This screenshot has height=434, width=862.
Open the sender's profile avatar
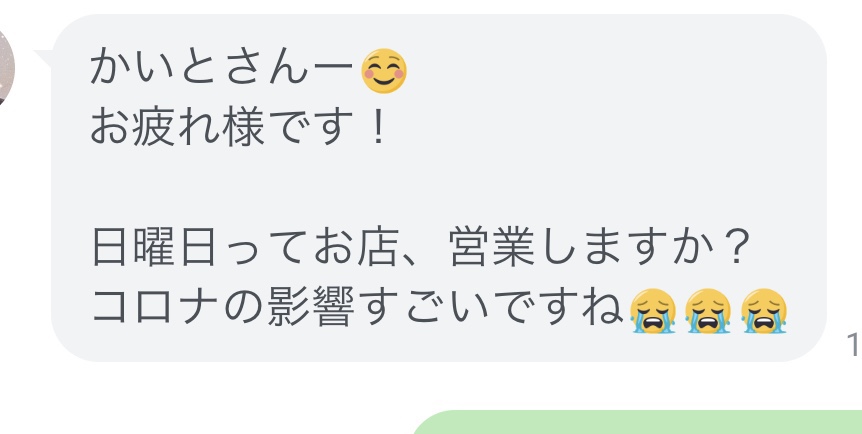5,69
